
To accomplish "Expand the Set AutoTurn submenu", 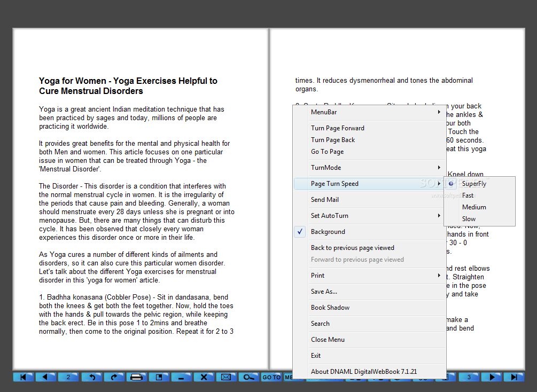I will tap(370, 216).
